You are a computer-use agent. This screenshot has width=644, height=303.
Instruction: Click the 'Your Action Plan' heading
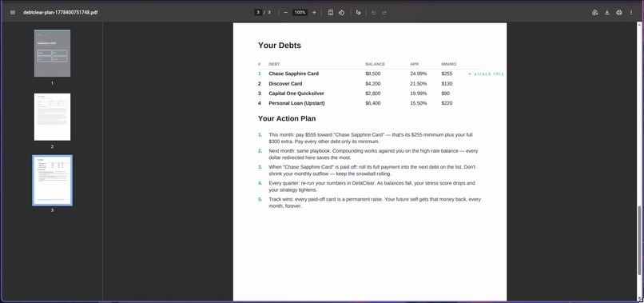pyautogui.click(x=287, y=118)
